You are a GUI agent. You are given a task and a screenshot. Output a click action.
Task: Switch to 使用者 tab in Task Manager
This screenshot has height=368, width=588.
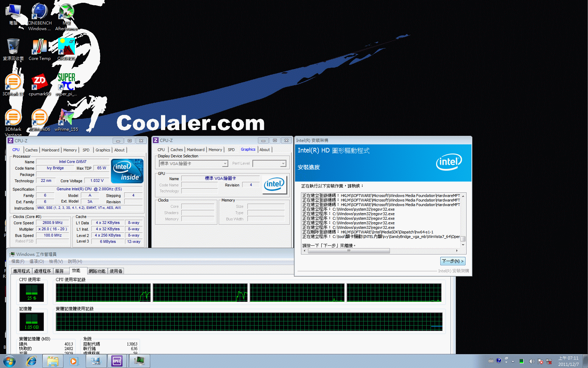click(x=116, y=271)
